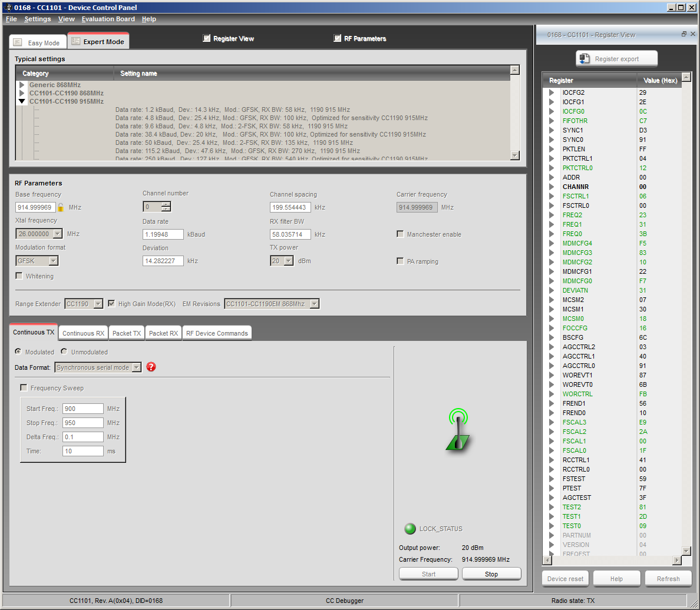
Task: Toggle High Gain Mode(RX) checkbox
Action: (111, 303)
